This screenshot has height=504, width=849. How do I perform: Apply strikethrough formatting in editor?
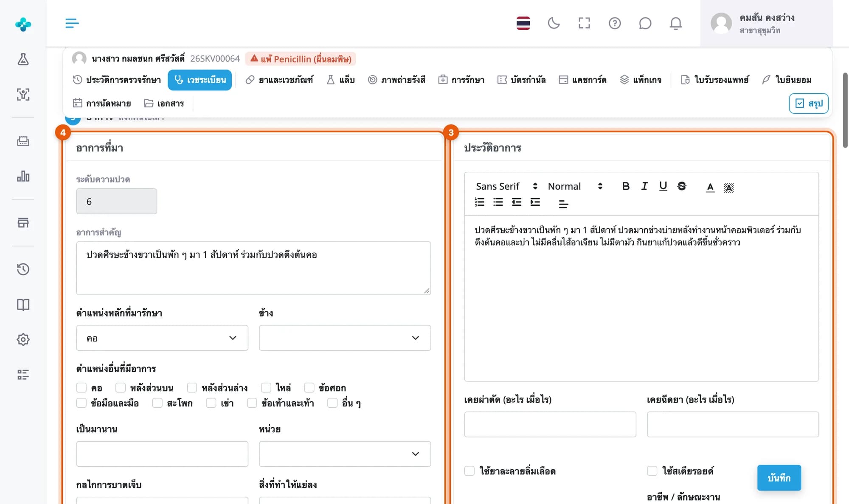click(x=682, y=186)
